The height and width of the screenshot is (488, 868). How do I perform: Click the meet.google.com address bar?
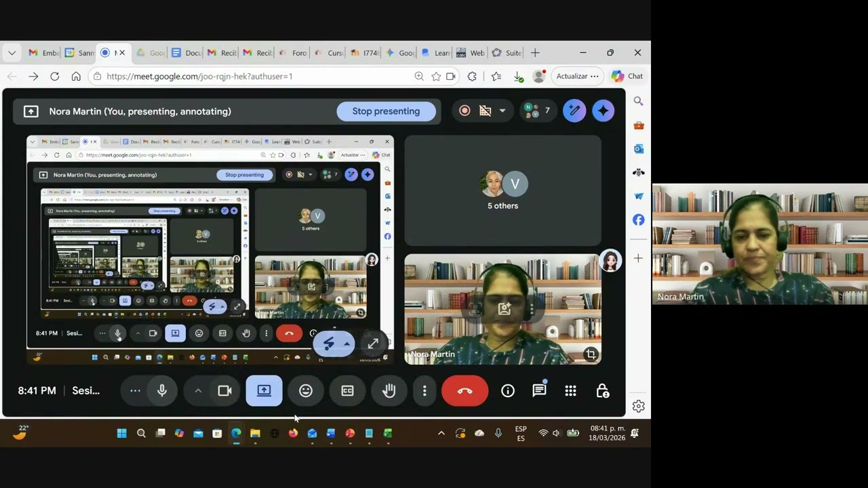[x=199, y=77]
